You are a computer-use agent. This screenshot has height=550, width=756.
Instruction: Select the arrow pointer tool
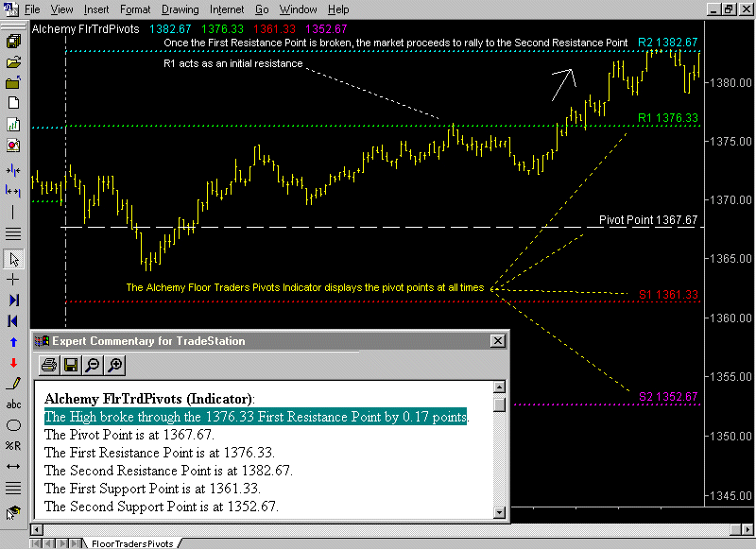(x=13, y=259)
